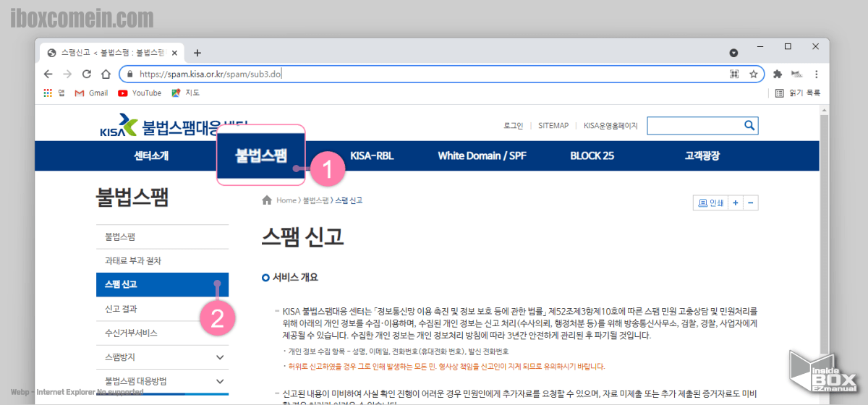The height and width of the screenshot is (405, 868).
Task: Open the KISA-RBL menu
Action: click(371, 155)
